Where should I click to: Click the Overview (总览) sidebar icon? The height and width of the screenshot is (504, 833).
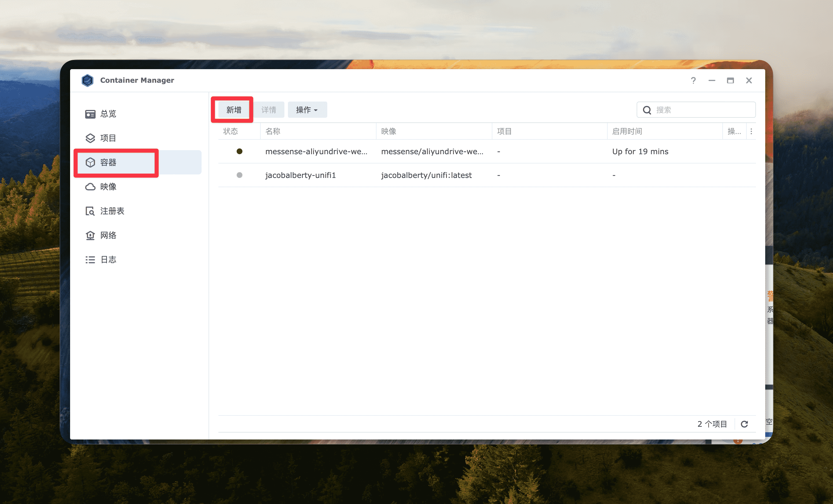pos(90,114)
